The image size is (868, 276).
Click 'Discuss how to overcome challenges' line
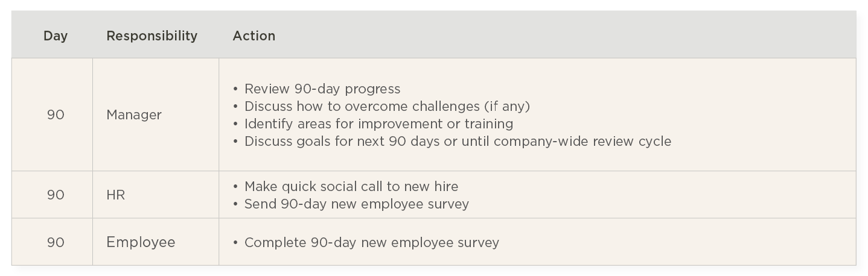coord(387,107)
